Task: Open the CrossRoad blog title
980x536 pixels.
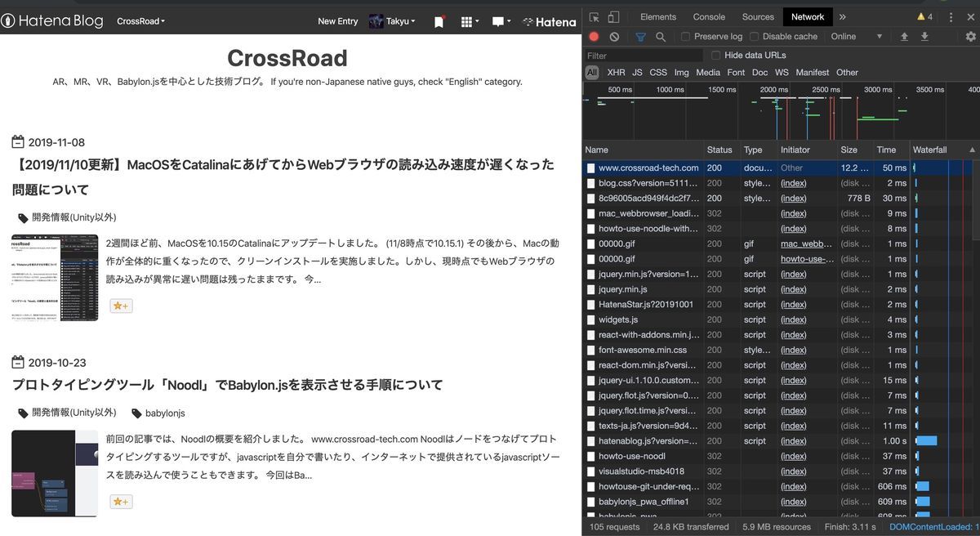Action: (287, 58)
